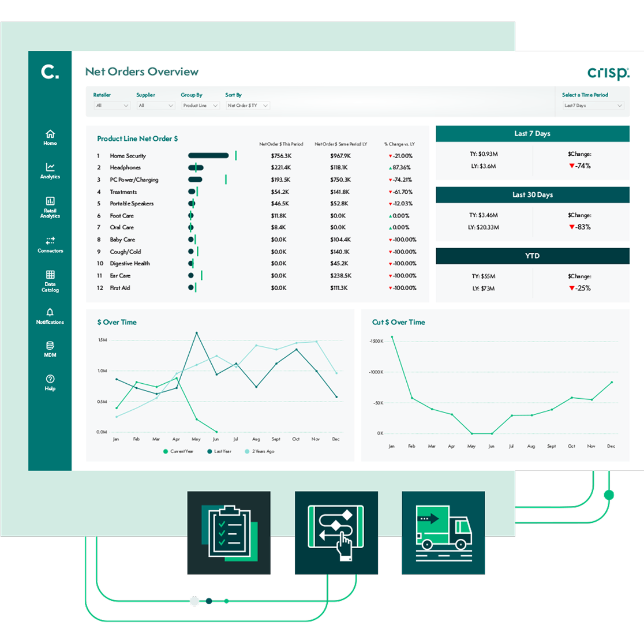Select the Home Security product row

tap(128, 156)
